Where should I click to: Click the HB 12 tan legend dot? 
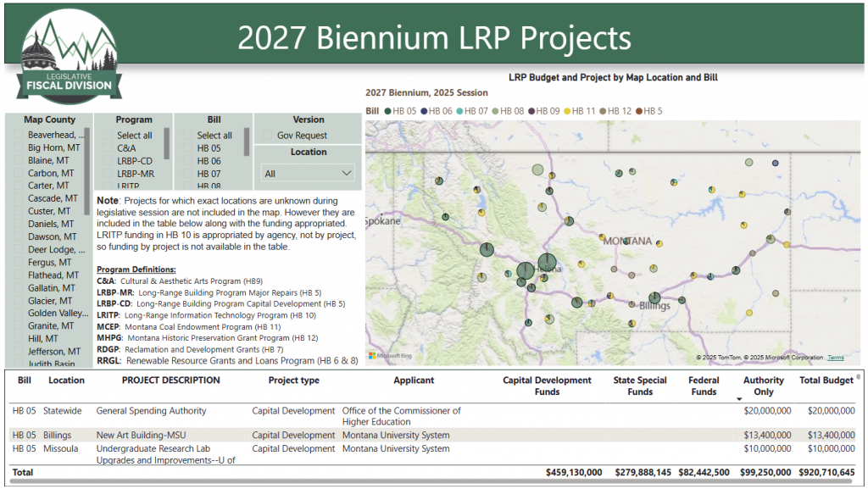click(x=604, y=111)
